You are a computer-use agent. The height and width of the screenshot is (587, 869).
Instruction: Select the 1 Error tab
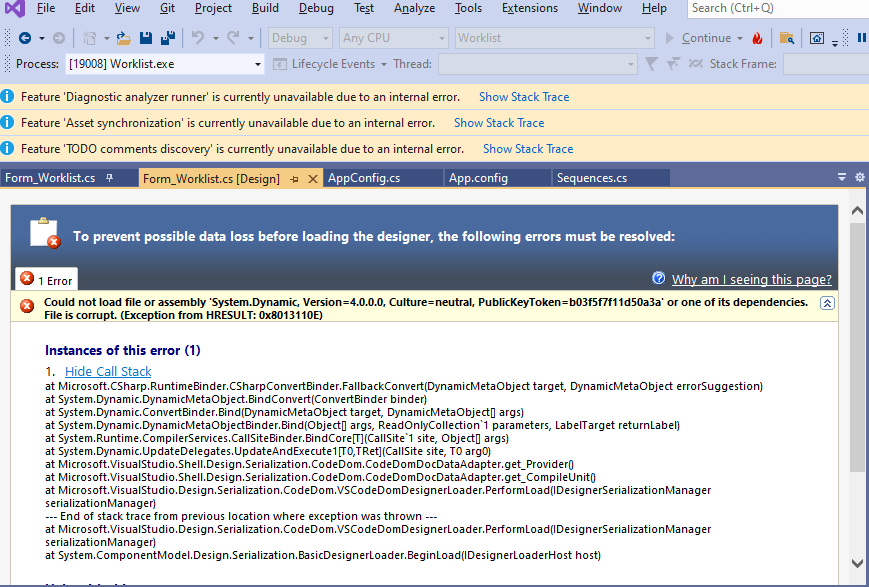(47, 279)
